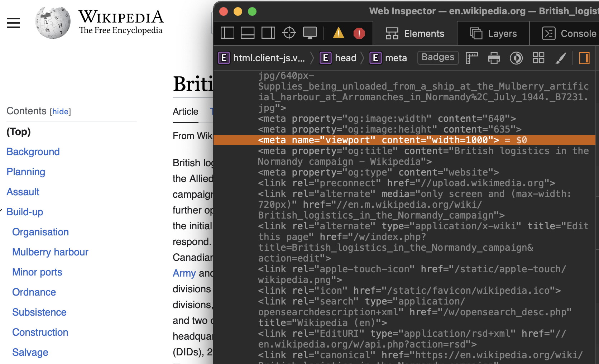Viewport: 599px width, 364px height.
Task: Hide the Contents panel via hide link
Action: tap(60, 111)
